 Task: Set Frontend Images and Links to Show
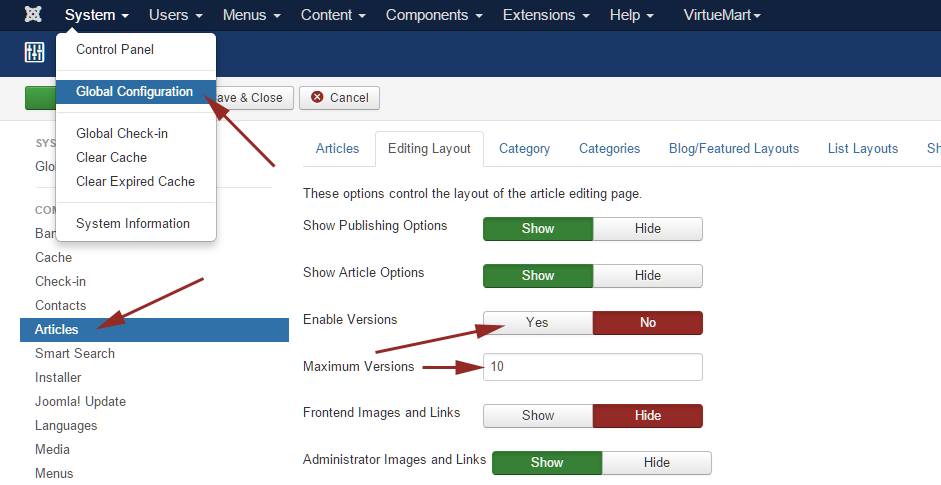[x=538, y=415]
